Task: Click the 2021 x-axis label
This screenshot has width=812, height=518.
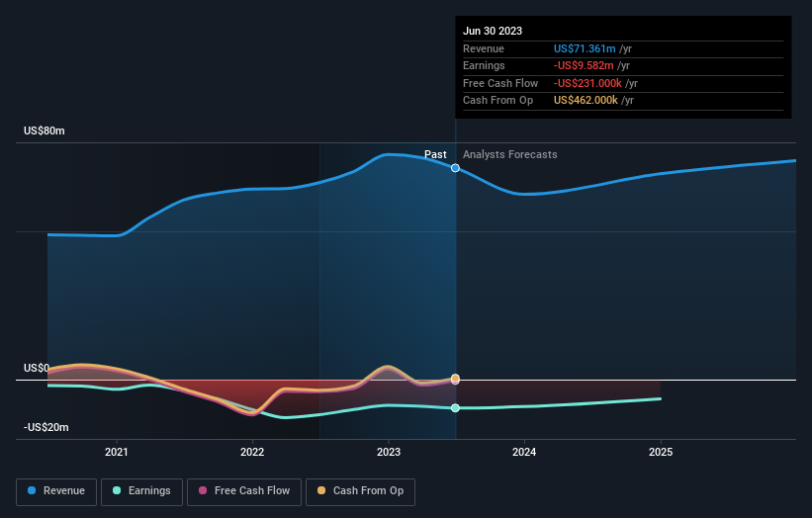Action: [117, 452]
